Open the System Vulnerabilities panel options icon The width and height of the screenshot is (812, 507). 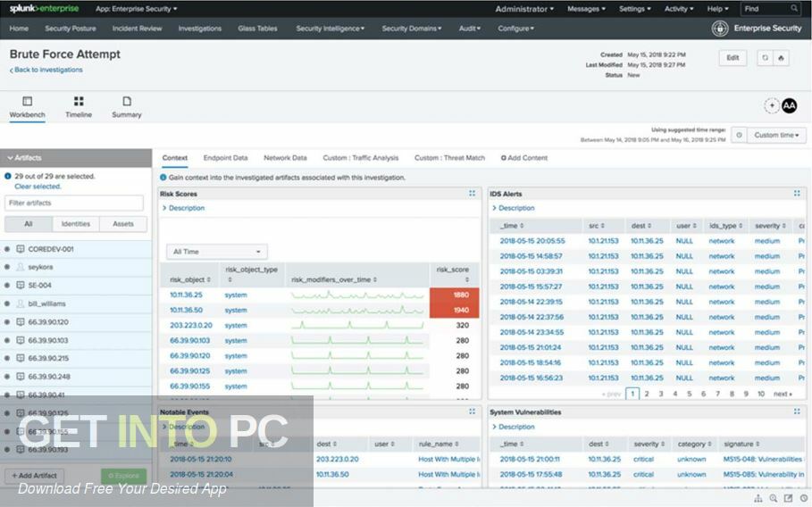click(x=797, y=411)
